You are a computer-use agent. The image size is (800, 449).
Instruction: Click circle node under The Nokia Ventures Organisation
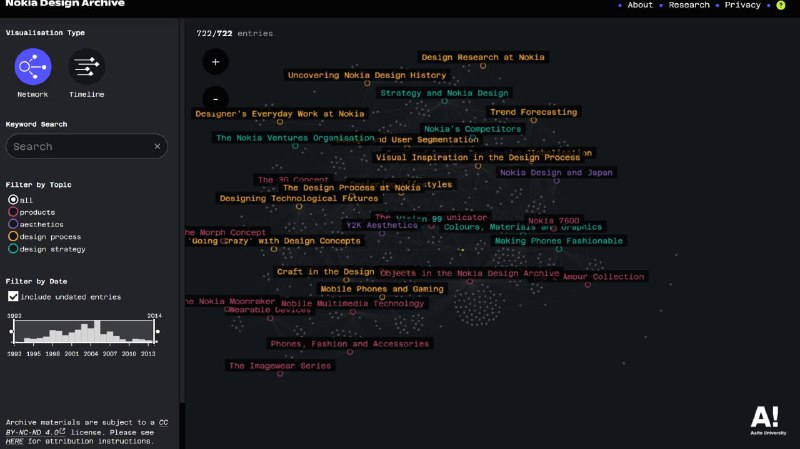point(295,146)
